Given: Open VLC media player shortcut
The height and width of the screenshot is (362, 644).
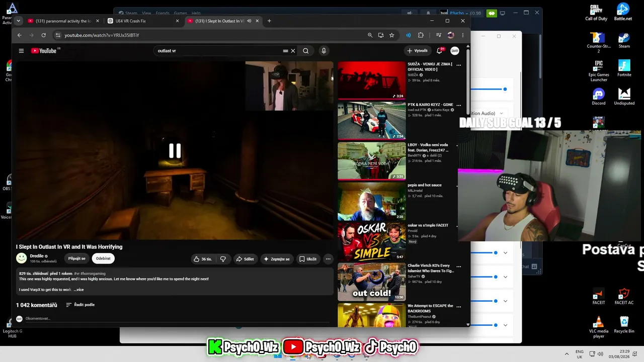Looking at the screenshot, I should [599, 327].
